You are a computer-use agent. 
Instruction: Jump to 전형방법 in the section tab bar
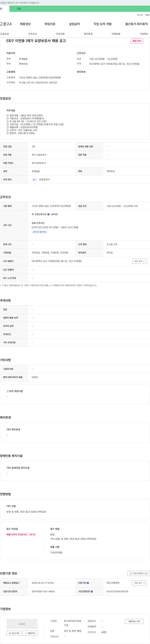[116, 34]
